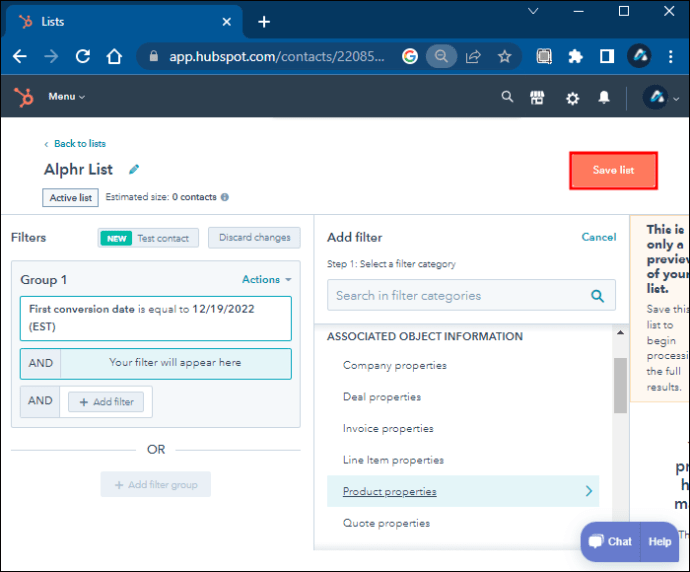
Task: Open the Chat widget button
Action: pos(611,541)
